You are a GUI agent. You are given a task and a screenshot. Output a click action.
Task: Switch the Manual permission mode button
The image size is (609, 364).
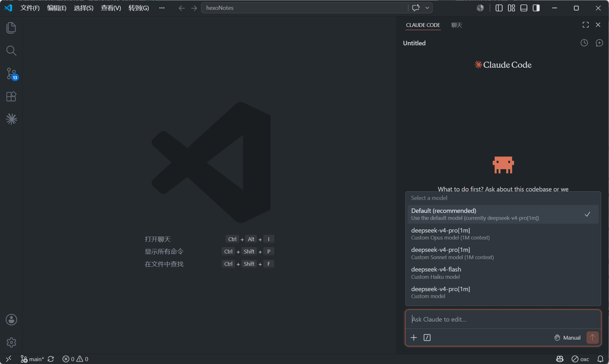(x=567, y=337)
